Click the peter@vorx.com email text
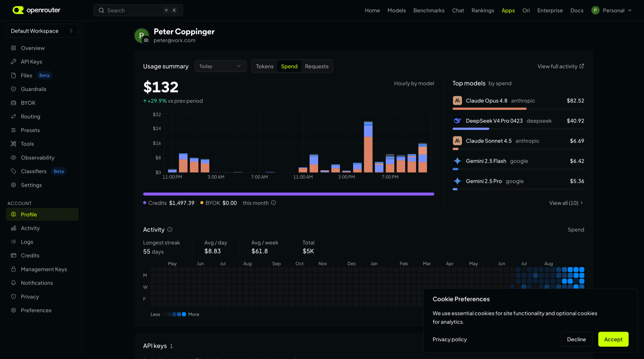The width and height of the screenshot is (644, 359). [174, 40]
